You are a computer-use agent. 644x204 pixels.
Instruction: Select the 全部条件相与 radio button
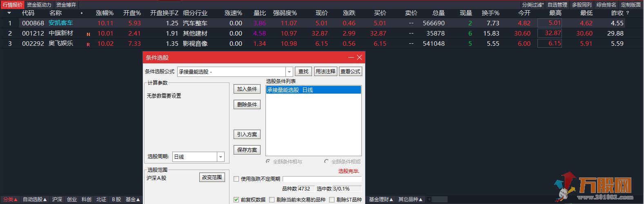point(268,161)
